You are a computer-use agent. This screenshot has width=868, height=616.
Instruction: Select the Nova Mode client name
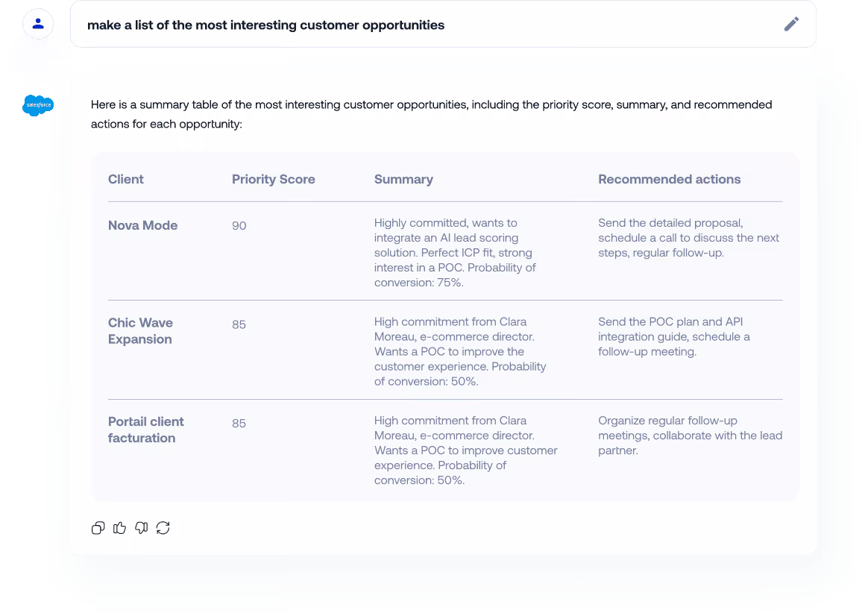point(143,225)
